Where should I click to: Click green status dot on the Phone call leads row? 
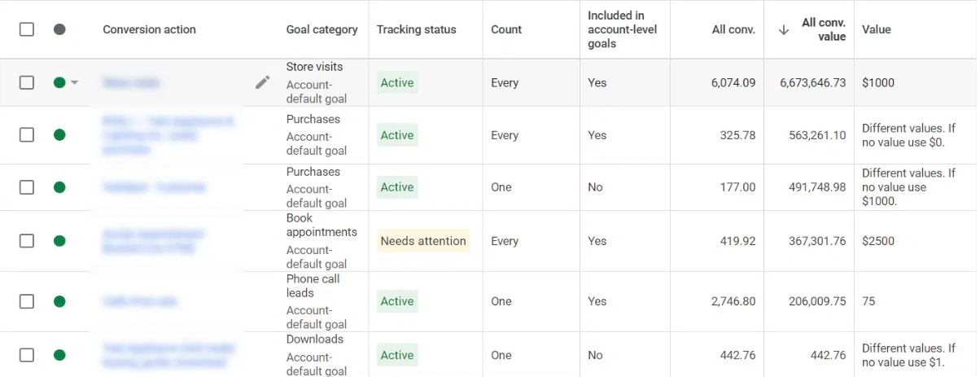pos(59,301)
